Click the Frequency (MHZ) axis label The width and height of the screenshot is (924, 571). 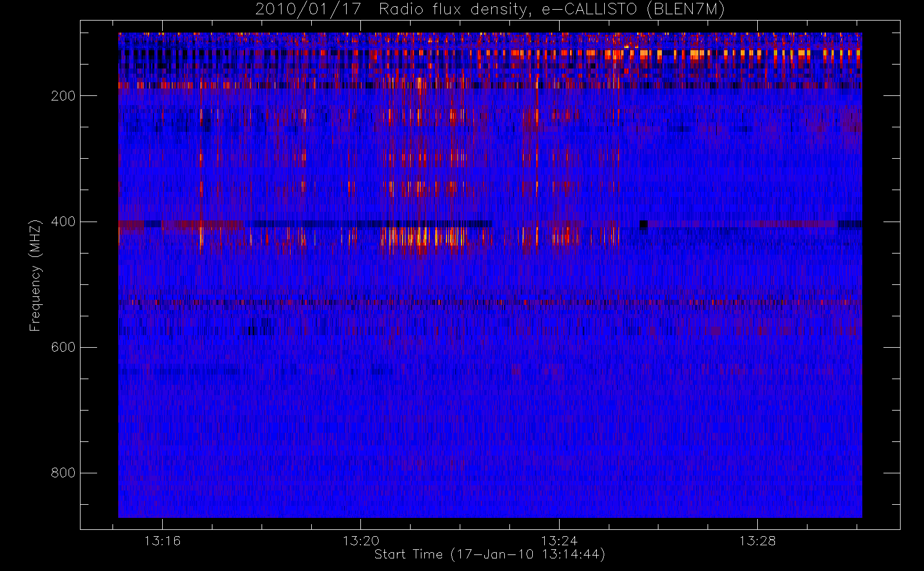pos(35,275)
